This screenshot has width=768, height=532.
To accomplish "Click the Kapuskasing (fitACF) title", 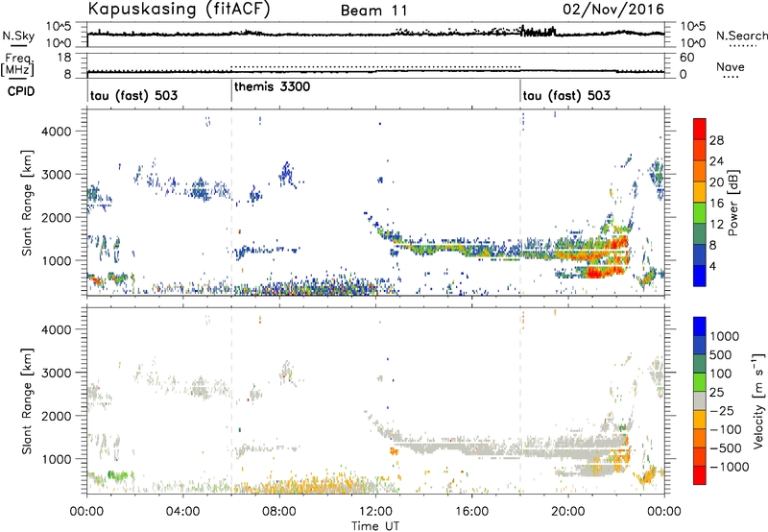I will tap(179, 10).
